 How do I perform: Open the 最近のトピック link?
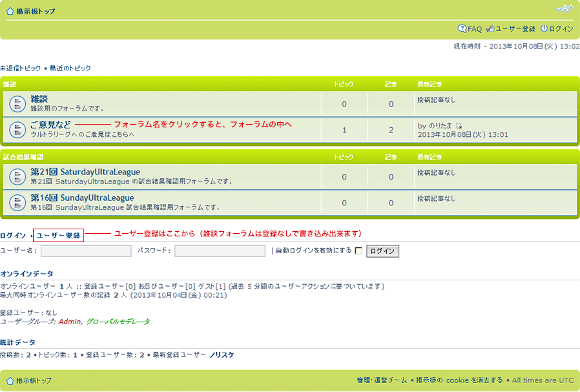tap(70, 68)
